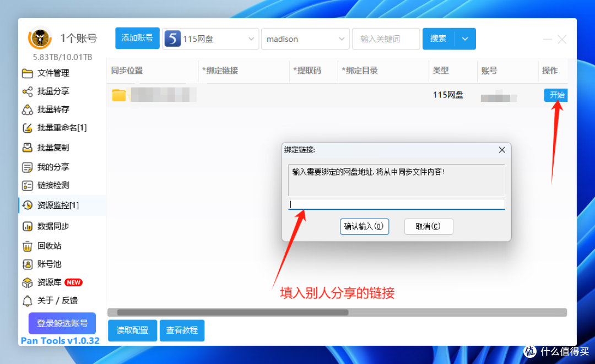Click the 链接检测 checklist icon
The width and height of the screenshot is (595, 364).
28,186
